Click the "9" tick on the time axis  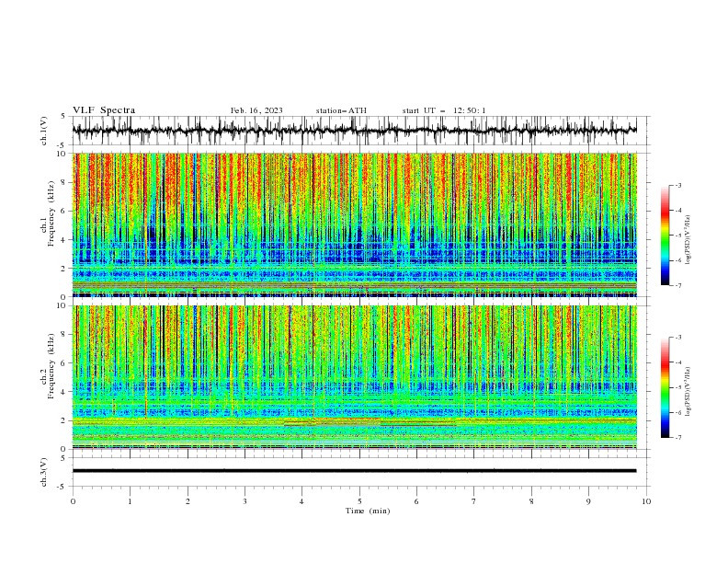coord(588,501)
